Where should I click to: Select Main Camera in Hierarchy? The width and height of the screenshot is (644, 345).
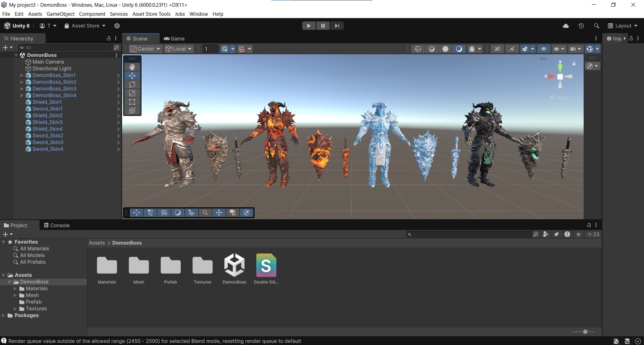(x=48, y=62)
